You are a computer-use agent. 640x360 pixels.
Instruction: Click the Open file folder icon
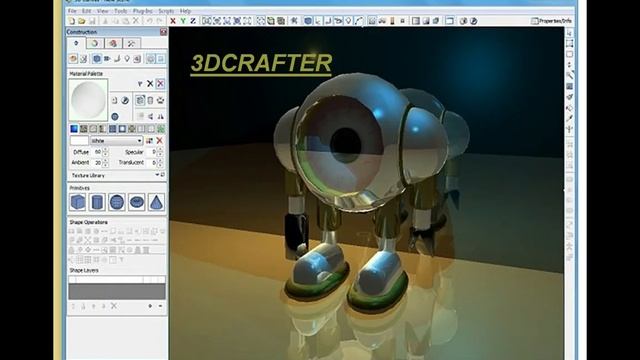coord(82,21)
